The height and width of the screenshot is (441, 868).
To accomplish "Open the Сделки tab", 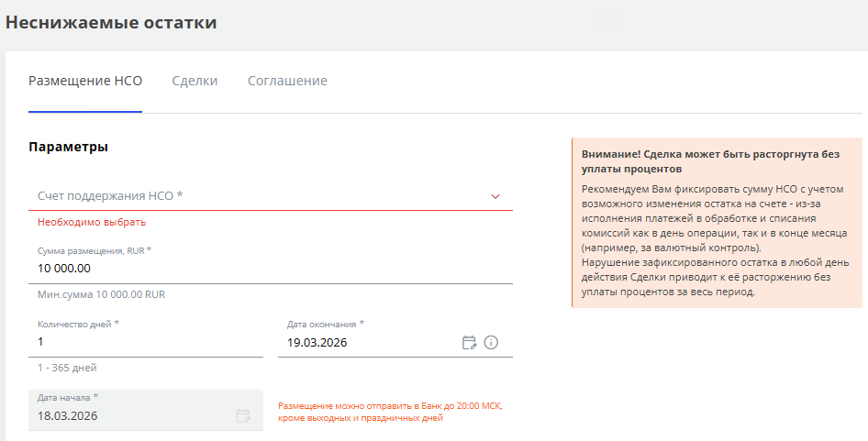I will pyautogui.click(x=195, y=81).
